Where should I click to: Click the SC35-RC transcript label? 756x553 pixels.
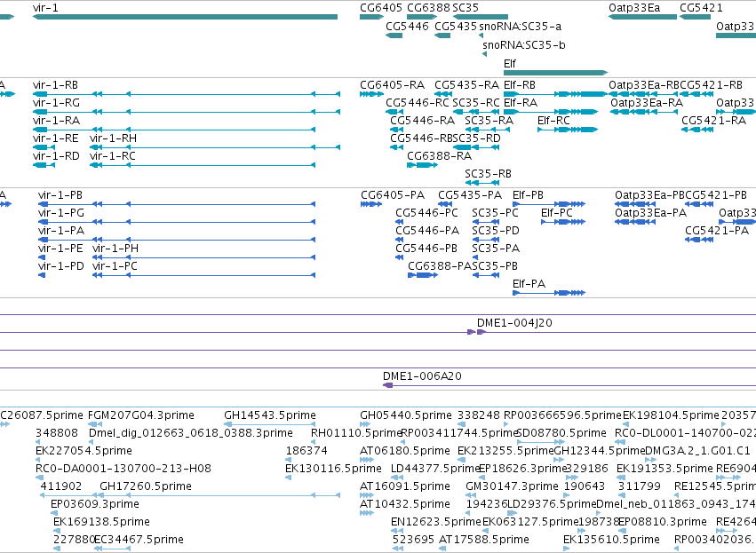476,103
